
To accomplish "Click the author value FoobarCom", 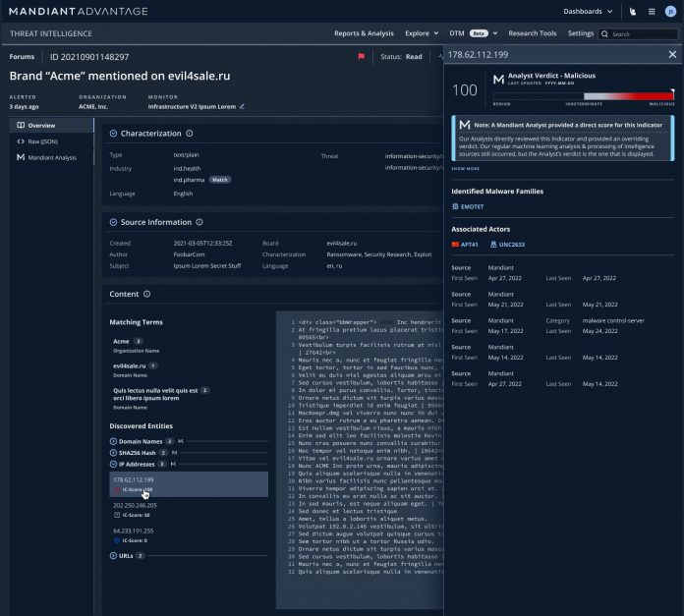I will tap(189, 254).
